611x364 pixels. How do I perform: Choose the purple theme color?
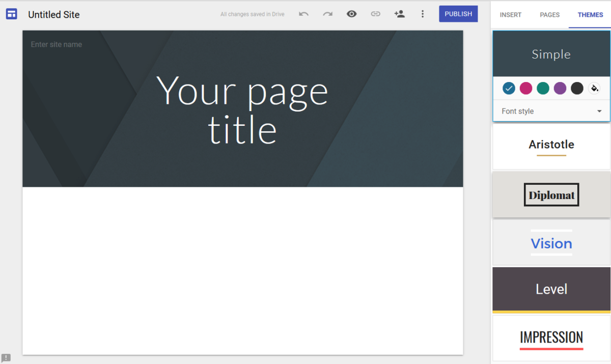pyautogui.click(x=560, y=89)
